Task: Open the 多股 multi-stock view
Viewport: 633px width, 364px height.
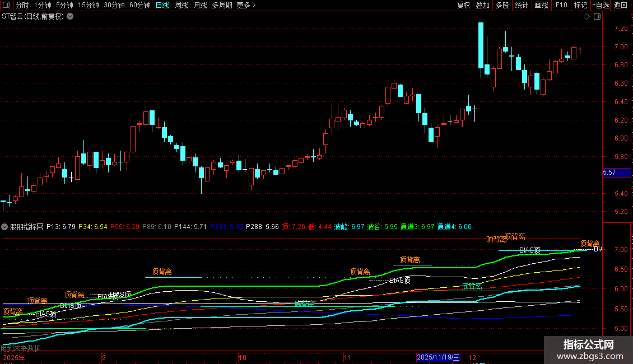Action: click(502, 5)
